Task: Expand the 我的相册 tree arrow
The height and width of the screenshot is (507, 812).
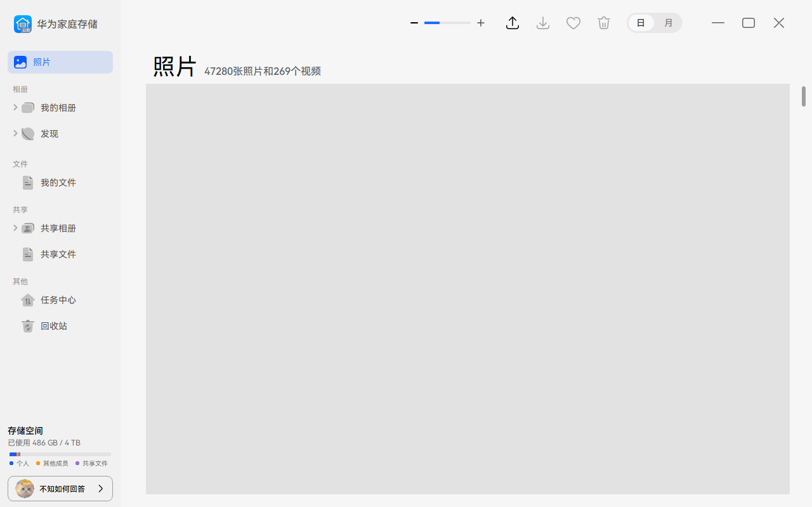Action: (x=15, y=107)
